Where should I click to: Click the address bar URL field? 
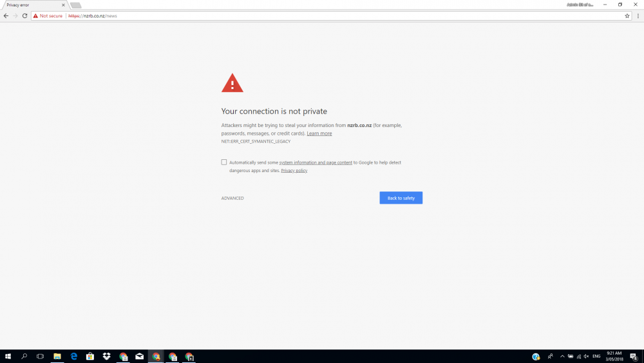tap(322, 15)
